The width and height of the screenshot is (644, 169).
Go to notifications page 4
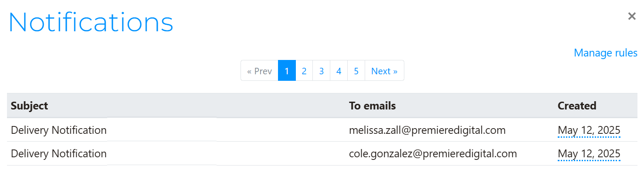pyautogui.click(x=339, y=71)
